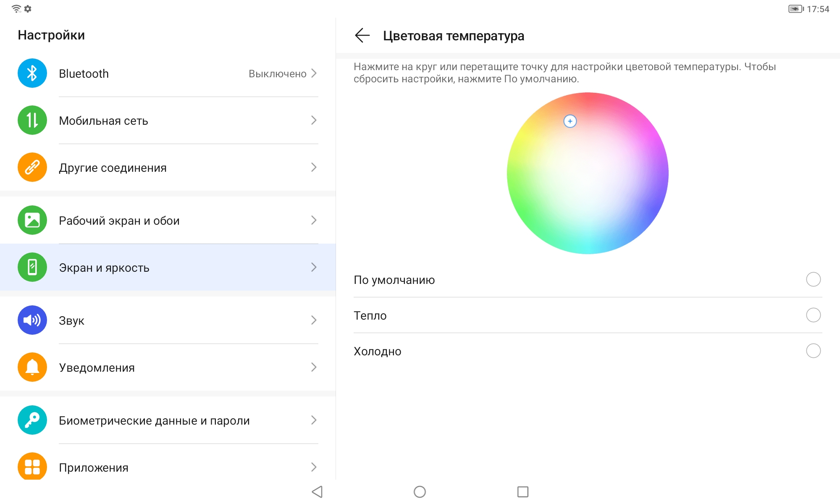Tap the teal key icon for biometrics
This screenshot has height=504, width=840.
coord(32,420)
